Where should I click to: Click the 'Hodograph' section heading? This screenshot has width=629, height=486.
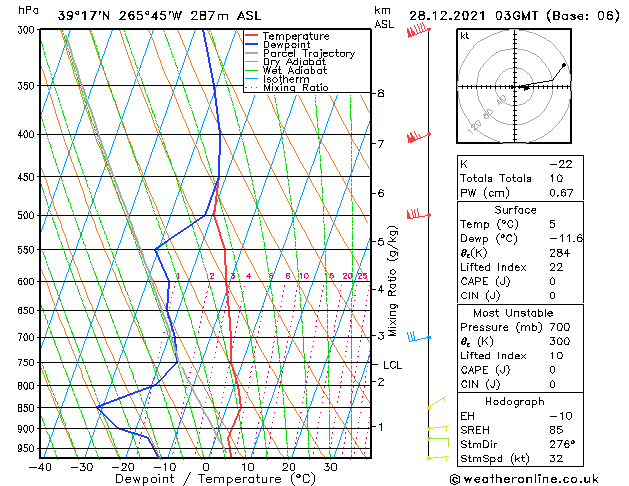pos(515,402)
